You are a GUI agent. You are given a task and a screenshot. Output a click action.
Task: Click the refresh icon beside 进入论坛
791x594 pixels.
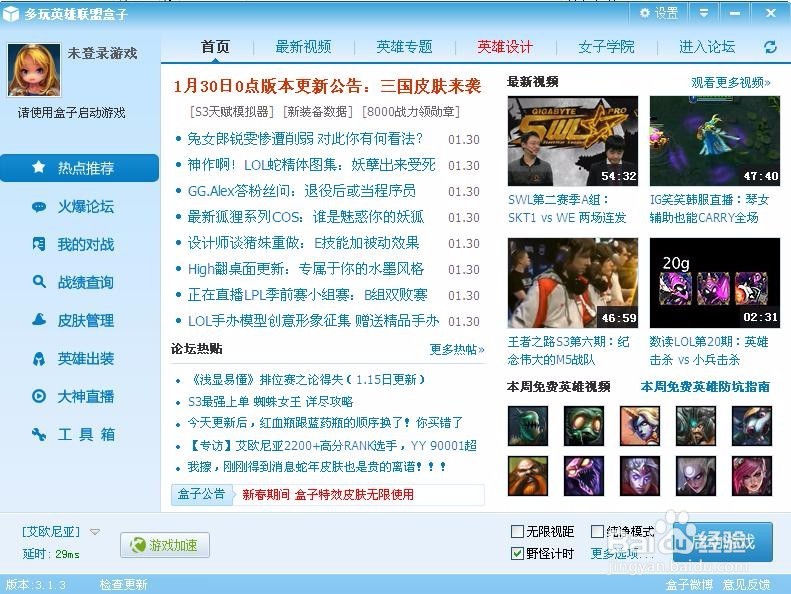tap(770, 47)
